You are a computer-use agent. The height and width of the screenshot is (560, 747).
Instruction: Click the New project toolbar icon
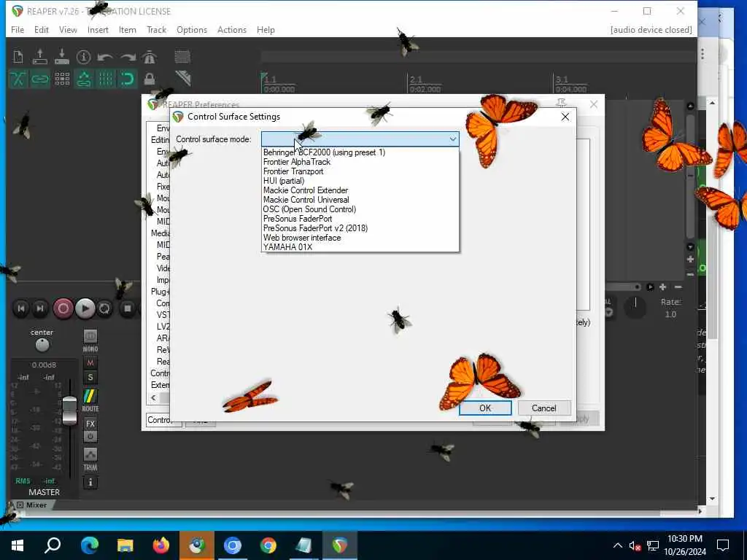(x=18, y=57)
